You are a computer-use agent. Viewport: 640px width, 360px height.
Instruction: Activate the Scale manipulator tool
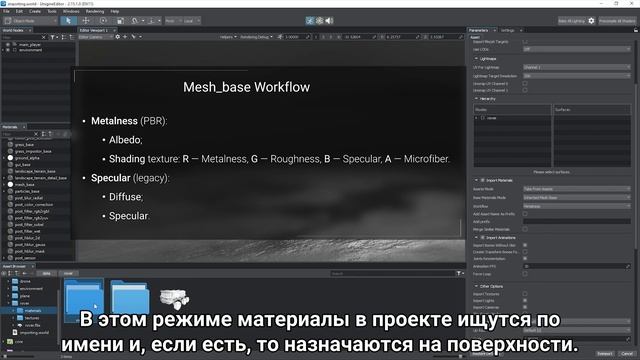click(x=120, y=20)
